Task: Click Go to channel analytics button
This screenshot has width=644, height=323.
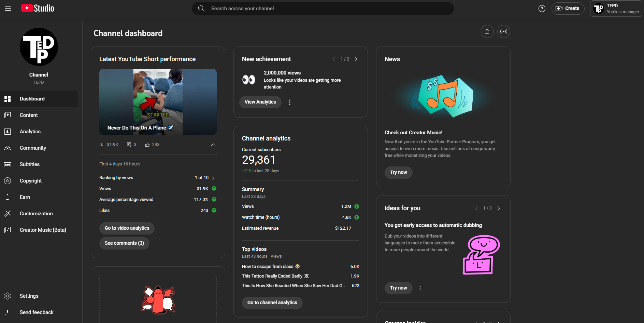Action: pos(272,303)
